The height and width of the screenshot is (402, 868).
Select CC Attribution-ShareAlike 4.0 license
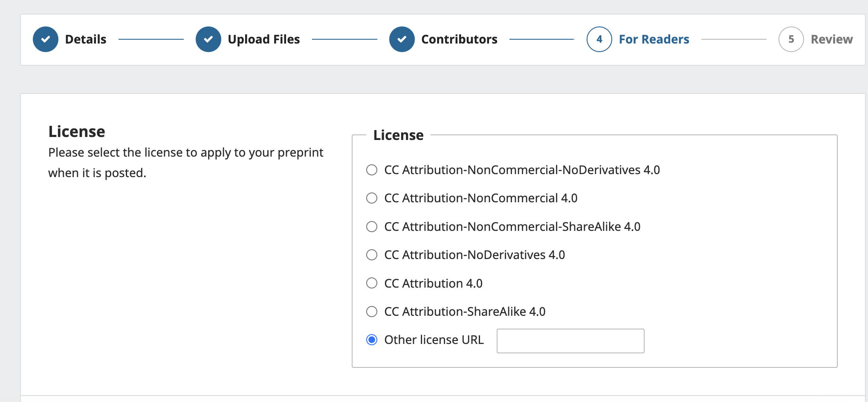(372, 312)
